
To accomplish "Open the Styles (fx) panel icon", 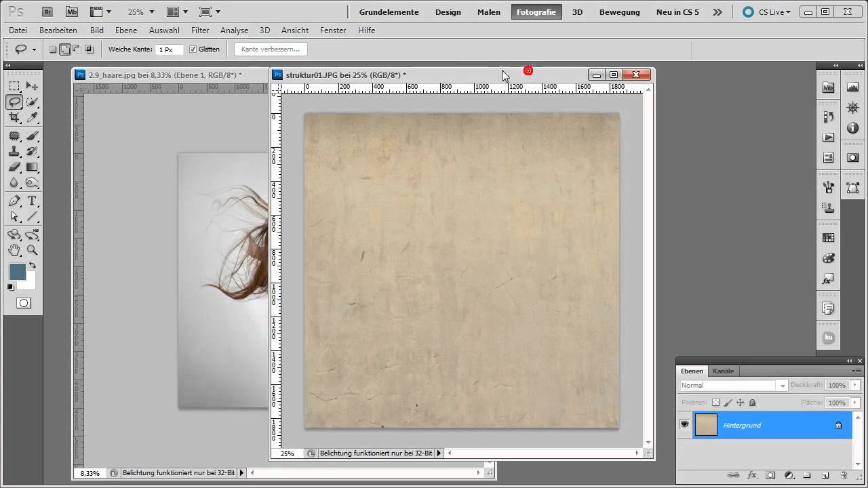I will pyautogui.click(x=828, y=279).
